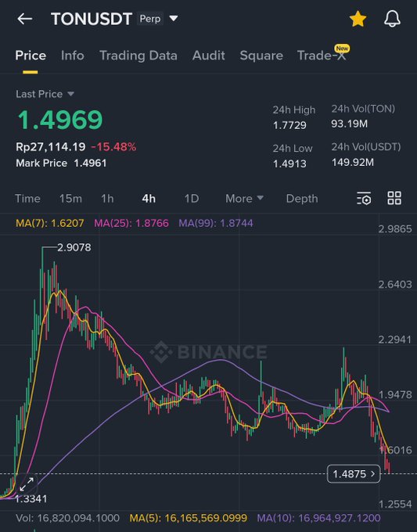Open the chart layout grid icon
417x532 pixels.
coord(394,198)
